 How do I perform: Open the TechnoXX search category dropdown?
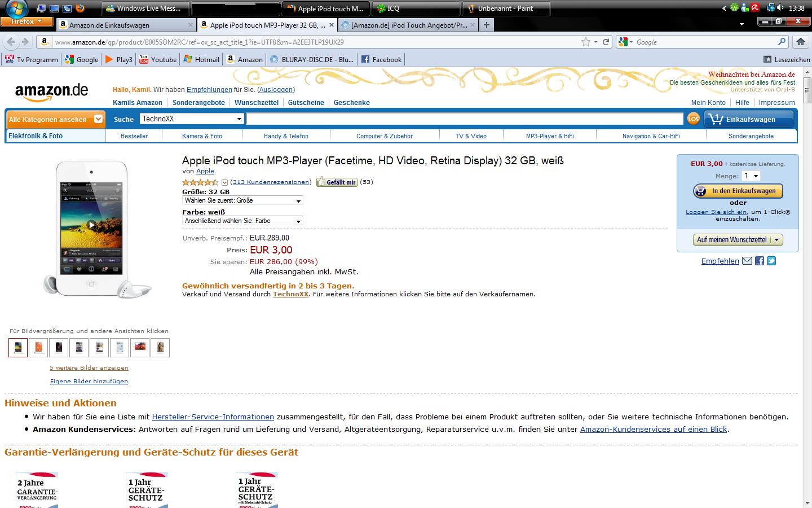[192, 119]
